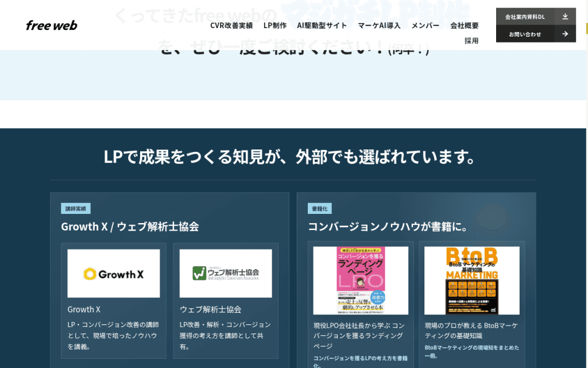The width and height of the screenshot is (588, 368).
Task: Click the right arrow on お問い合わせ
Action: (x=565, y=34)
